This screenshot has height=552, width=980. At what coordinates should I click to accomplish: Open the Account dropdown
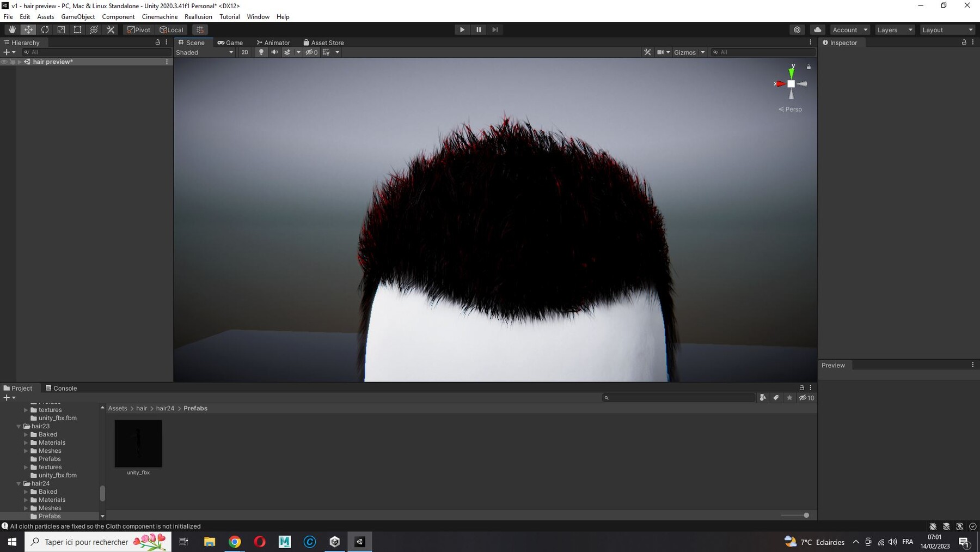tap(850, 30)
